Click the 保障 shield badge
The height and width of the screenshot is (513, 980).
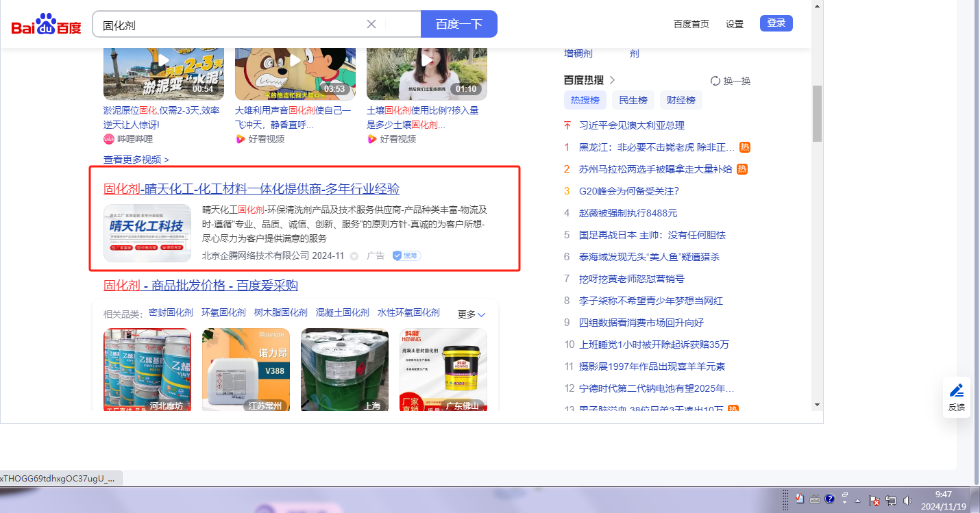(406, 255)
